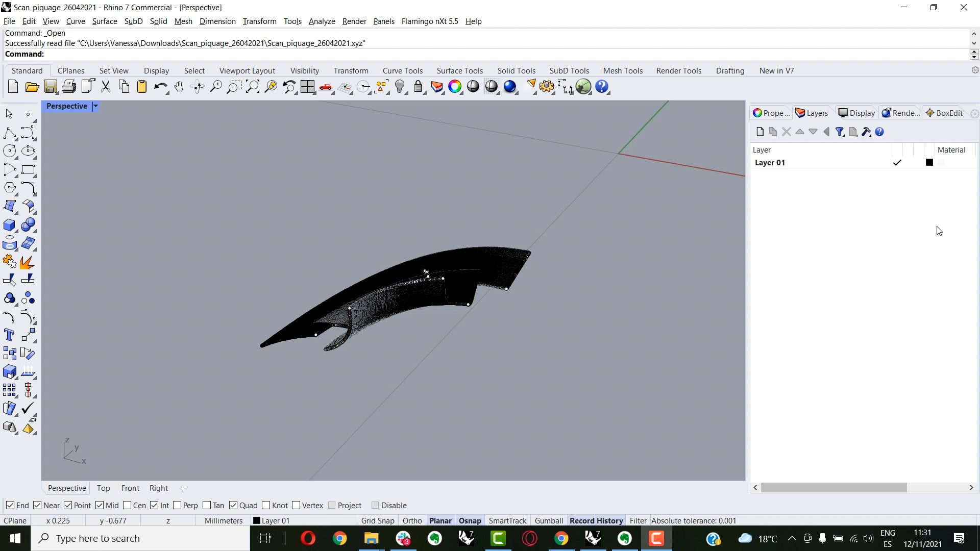Click the Layers panel horizontal scrollbar

pos(834,488)
